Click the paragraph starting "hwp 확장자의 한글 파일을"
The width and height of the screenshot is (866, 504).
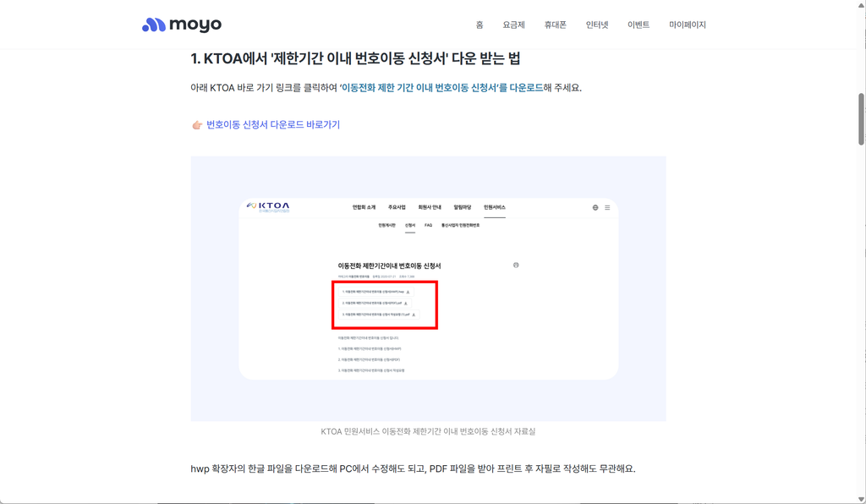413,469
